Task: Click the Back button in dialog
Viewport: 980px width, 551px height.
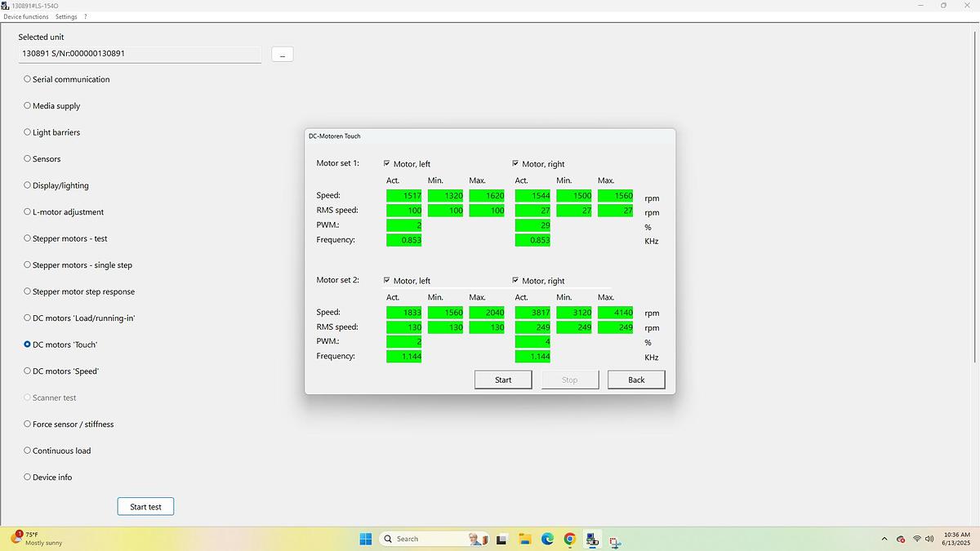Action: 636,380
